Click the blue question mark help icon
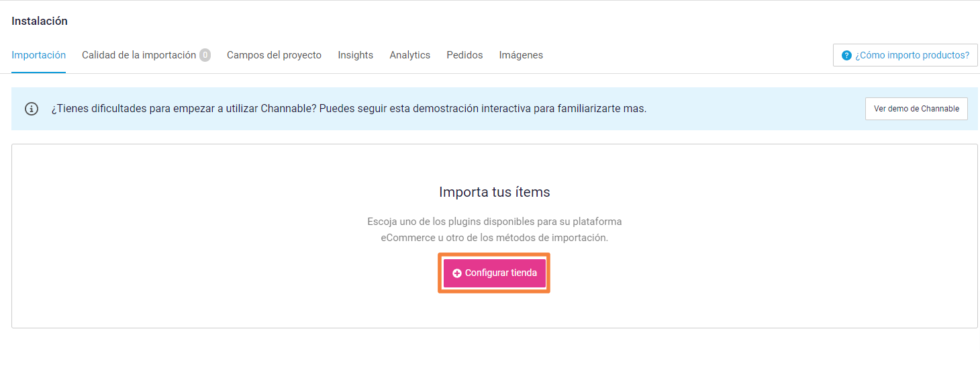This screenshot has height=368, width=980. [846, 55]
